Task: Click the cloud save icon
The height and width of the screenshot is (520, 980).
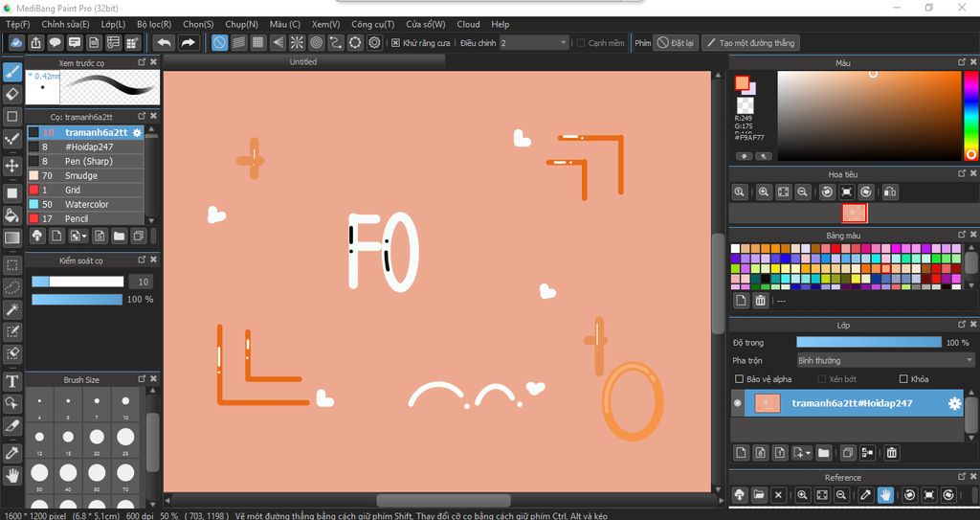Action: [x=16, y=42]
